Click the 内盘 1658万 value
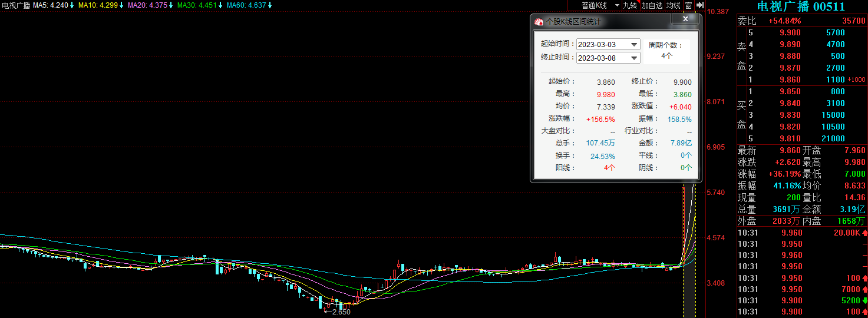Image resolution: width=868 pixels, height=318 pixels. pos(852,221)
